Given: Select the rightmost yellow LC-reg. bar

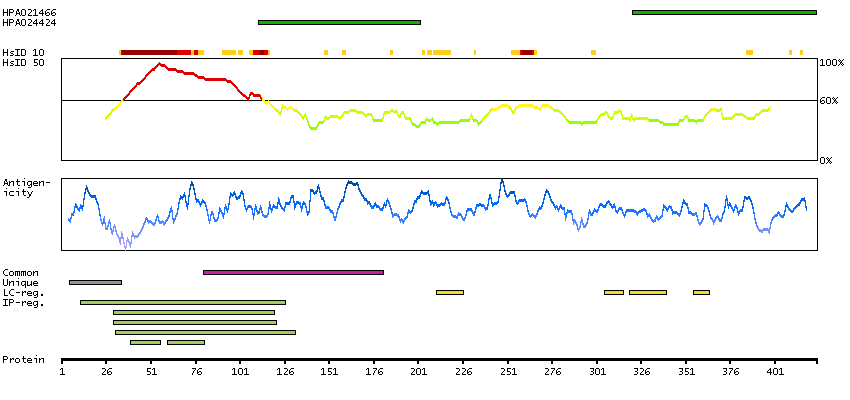Looking at the screenshot, I should point(701,292).
